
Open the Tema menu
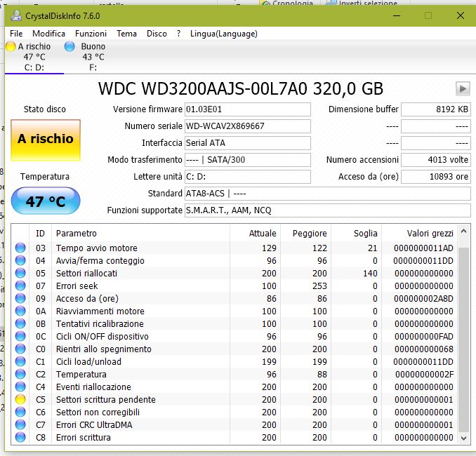click(x=126, y=34)
